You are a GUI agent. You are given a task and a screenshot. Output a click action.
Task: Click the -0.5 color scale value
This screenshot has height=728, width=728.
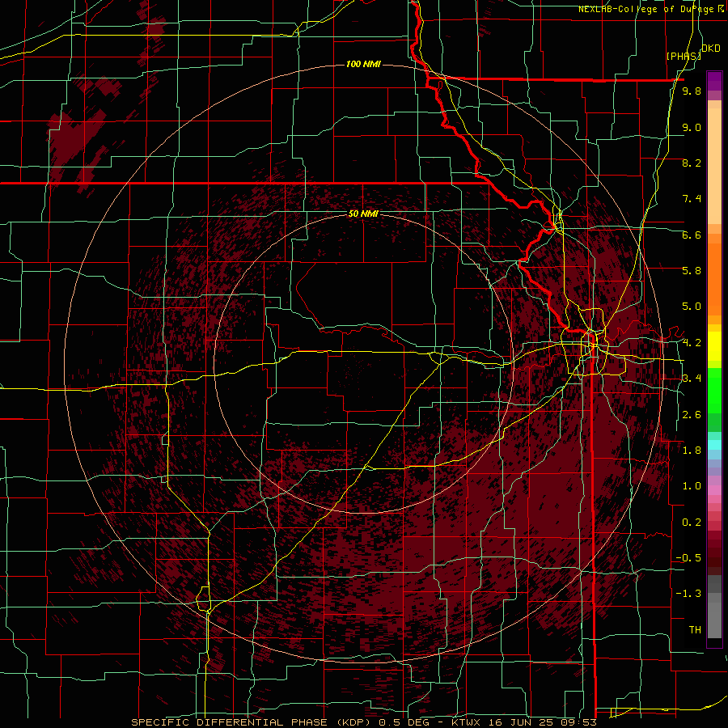(x=688, y=558)
